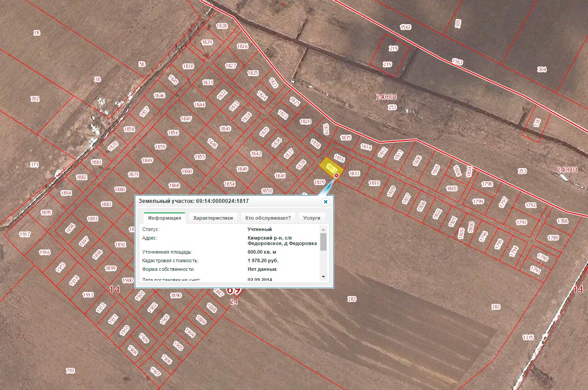Click the popup scrollbar down arrow
Screen dimensions: 588x390
323,276
